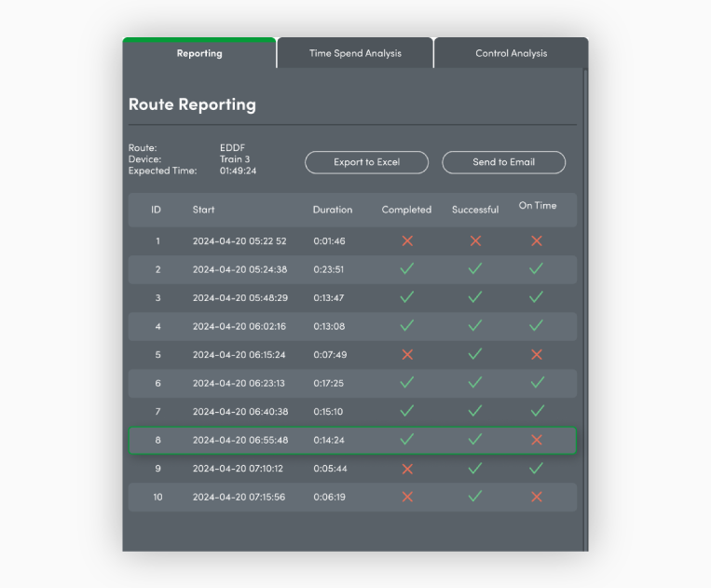Click the green Successful checkmark in row 5

pos(475,354)
